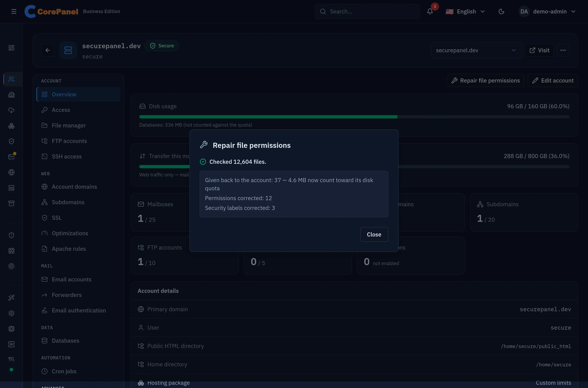Click the settings gear icon in the left rail
The height and width of the screenshot is (388, 588).
pos(11,313)
